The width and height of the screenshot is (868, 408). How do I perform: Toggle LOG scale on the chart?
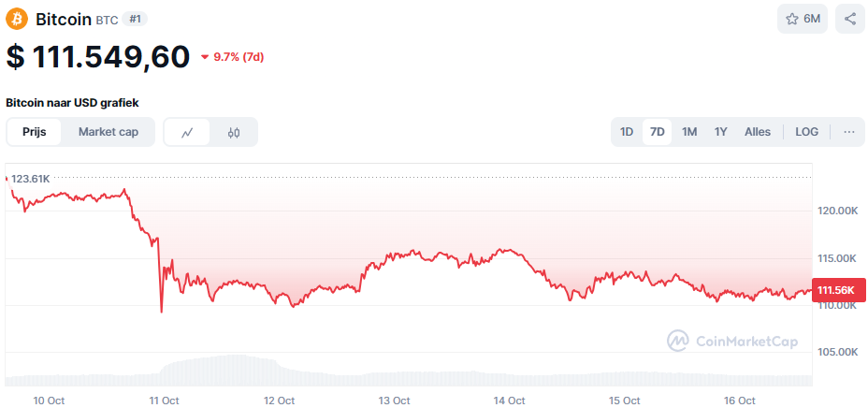coord(806,132)
